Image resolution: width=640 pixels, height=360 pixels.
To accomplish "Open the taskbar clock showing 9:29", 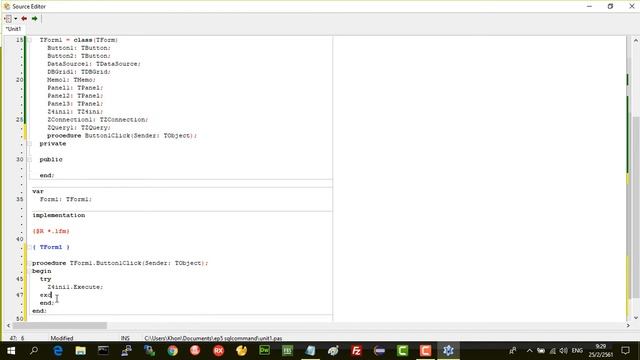I will (x=601, y=351).
